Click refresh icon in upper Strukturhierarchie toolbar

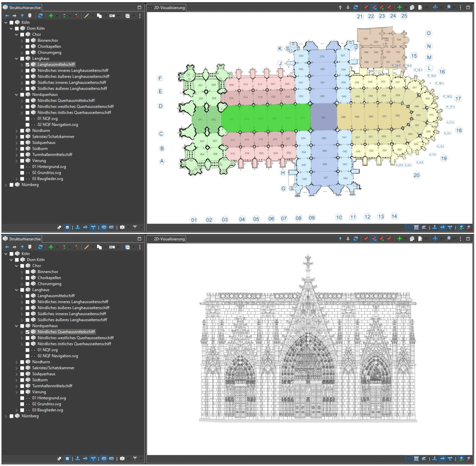coord(40,16)
